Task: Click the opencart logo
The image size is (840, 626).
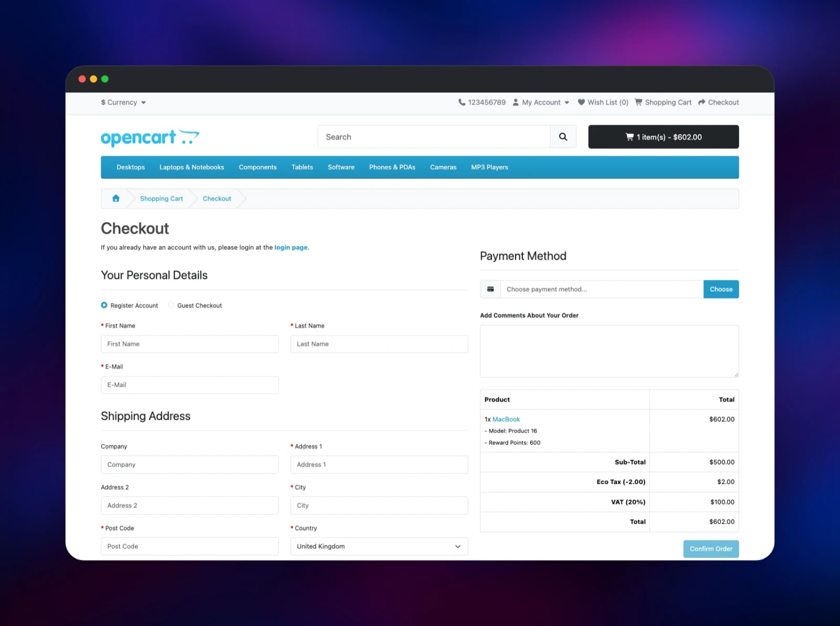Action: click(x=150, y=138)
